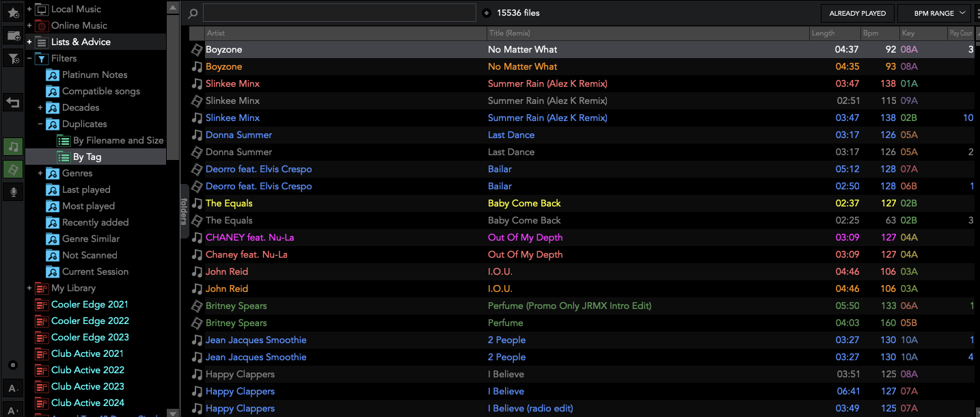
Task: Click the Online Music globe icon
Action: point(42,25)
